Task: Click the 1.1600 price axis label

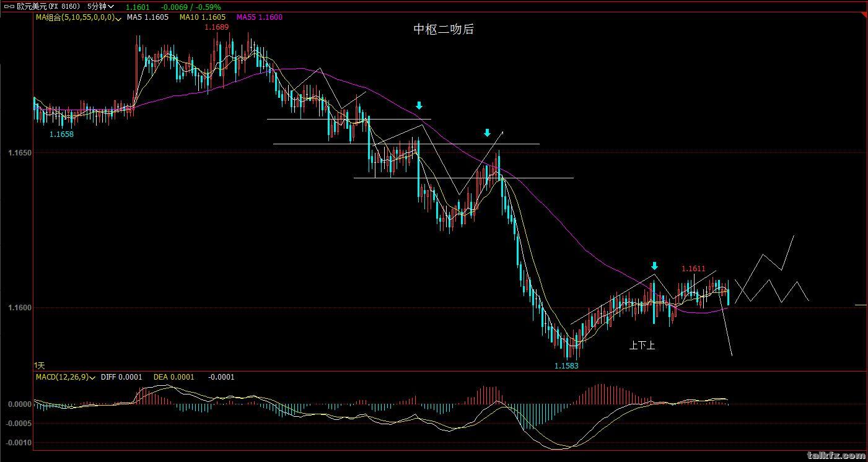Action: (19, 307)
